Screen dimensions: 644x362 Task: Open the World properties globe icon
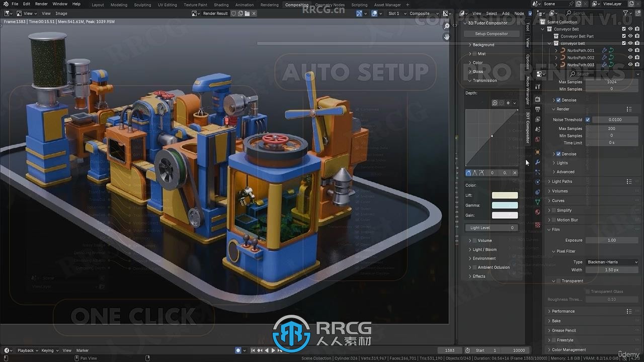[538, 139]
